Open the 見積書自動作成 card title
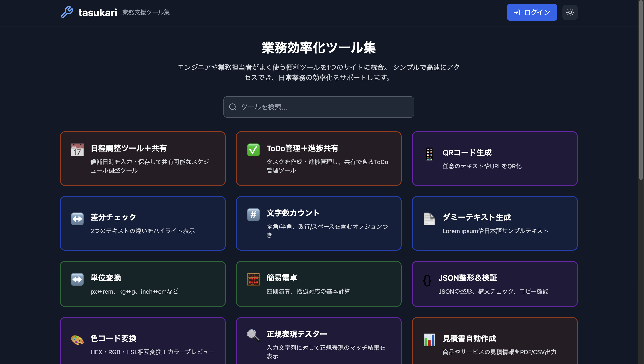644x364 pixels. point(469,338)
